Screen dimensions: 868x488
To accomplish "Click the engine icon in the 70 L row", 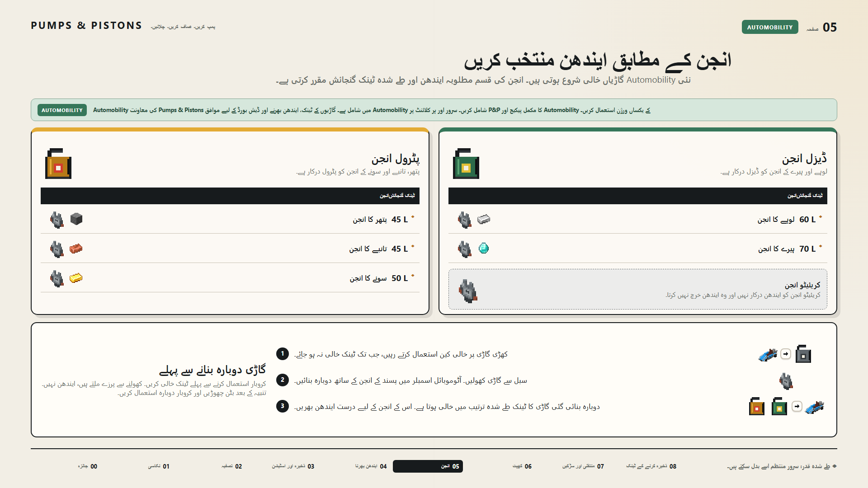I will point(465,249).
